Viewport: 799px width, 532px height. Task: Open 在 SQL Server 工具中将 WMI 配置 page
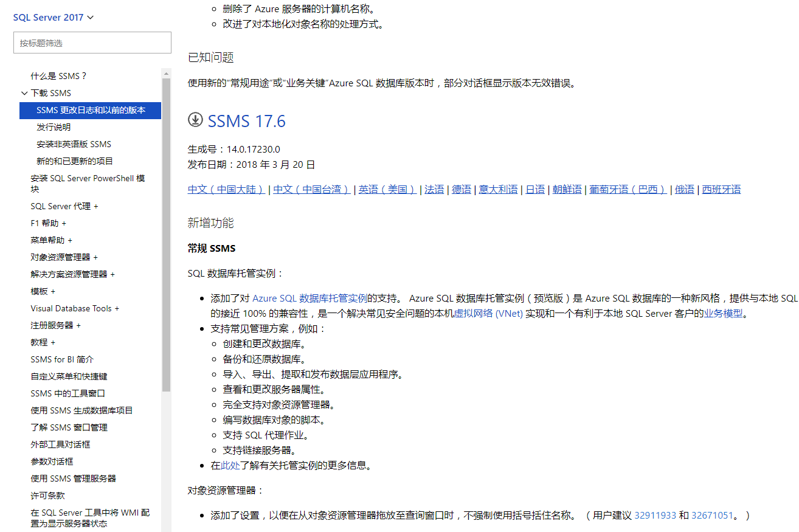(x=90, y=518)
